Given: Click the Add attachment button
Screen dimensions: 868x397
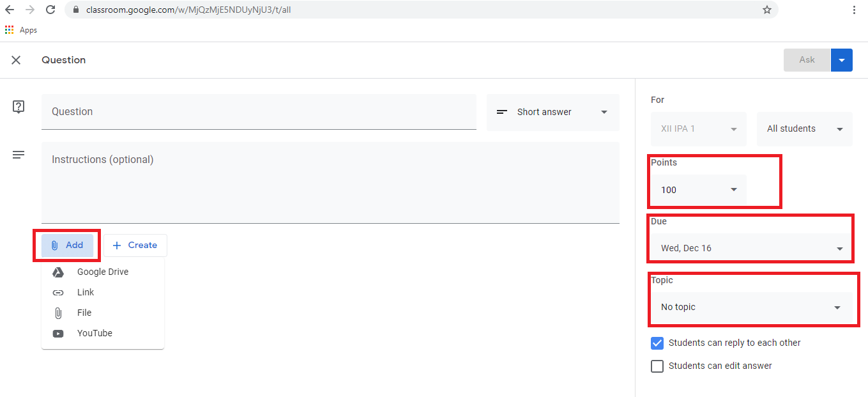Looking at the screenshot, I should point(68,245).
